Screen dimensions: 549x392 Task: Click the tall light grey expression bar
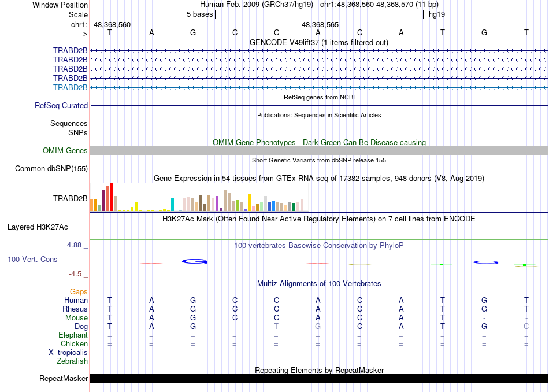(265, 204)
